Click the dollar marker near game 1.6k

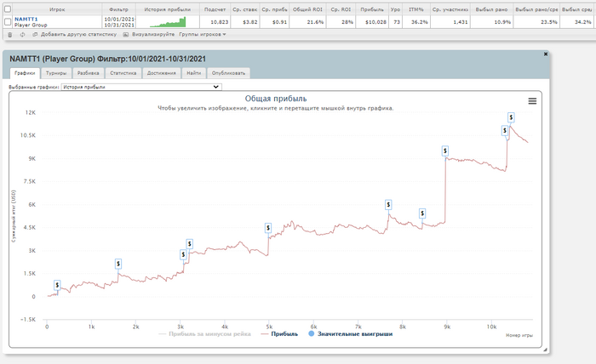pyautogui.click(x=118, y=264)
